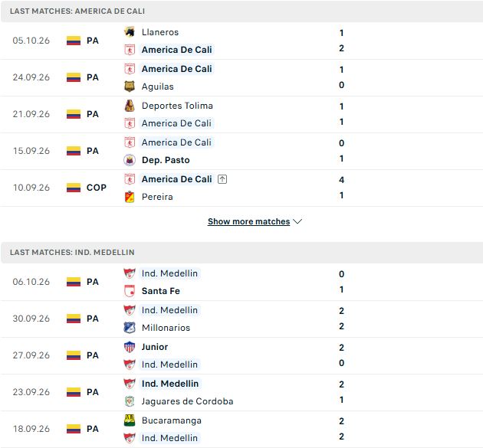This screenshot has height=448, width=483.
Task: Click the Deportes Tolima crest icon
Action: click(x=130, y=106)
